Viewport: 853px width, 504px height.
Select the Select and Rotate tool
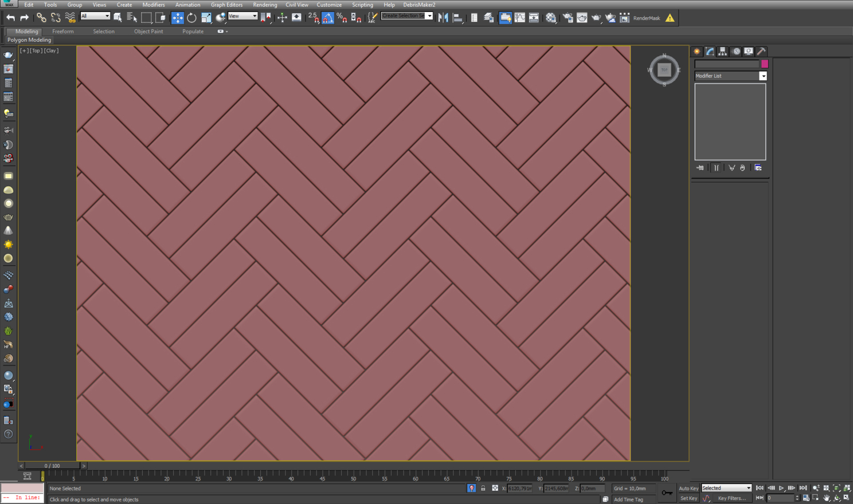[x=191, y=18]
